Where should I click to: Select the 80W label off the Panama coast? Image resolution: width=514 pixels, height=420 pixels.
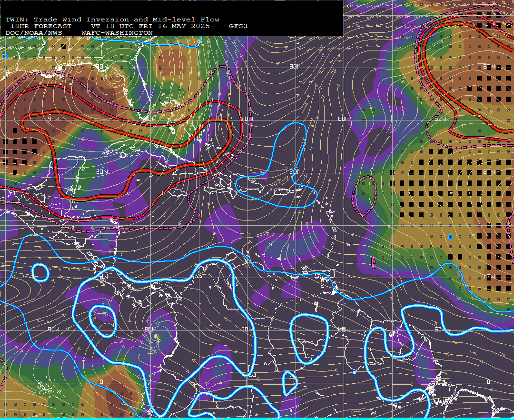click(x=150, y=329)
